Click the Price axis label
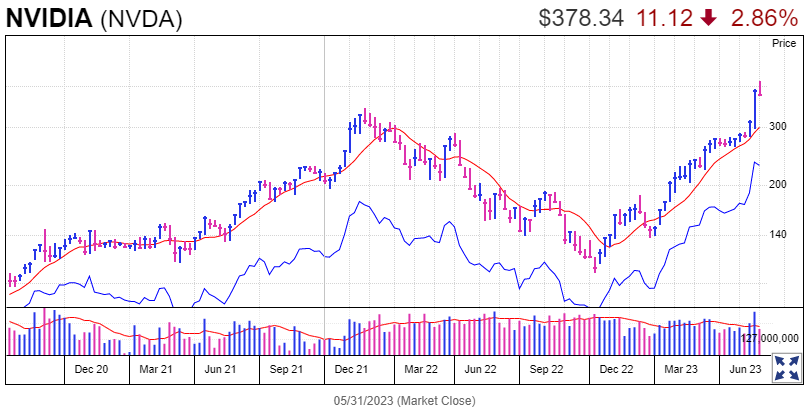 click(x=783, y=44)
